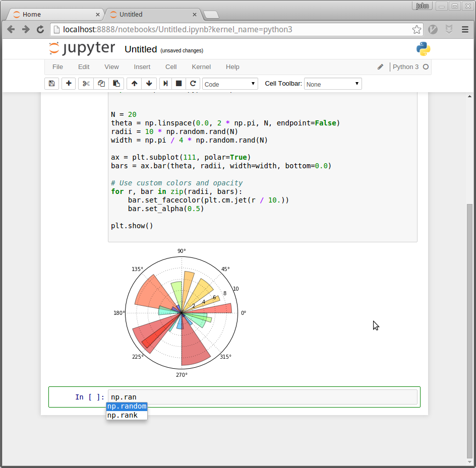This screenshot has width=476, height=468.
Task: Paste cells below using the clipboard icon
Action: tap(116, 84)
